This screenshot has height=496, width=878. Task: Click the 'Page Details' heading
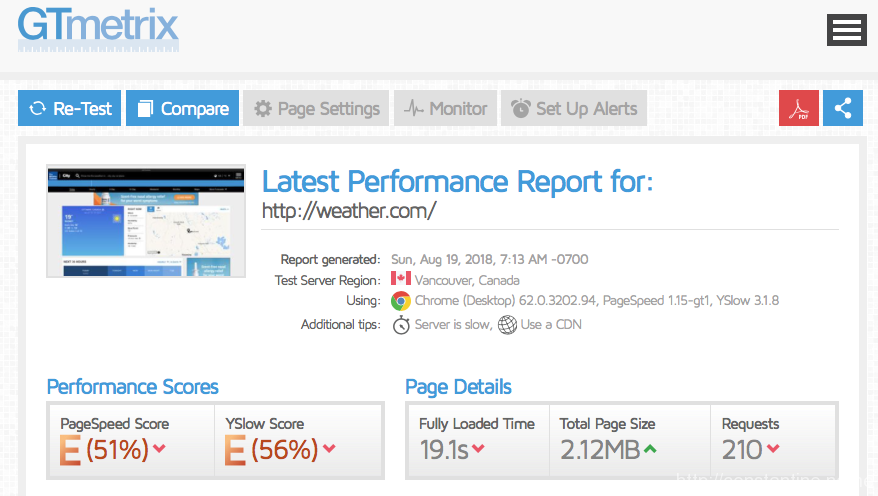tap(459, 387)
